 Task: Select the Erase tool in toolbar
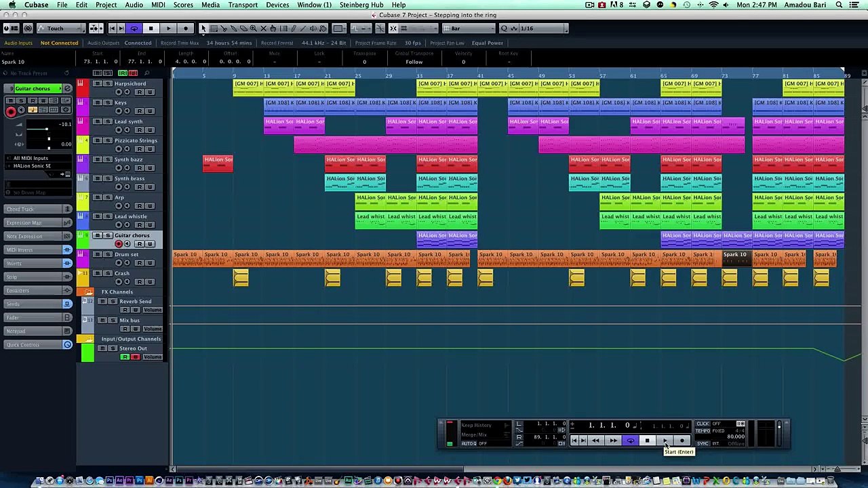244,28
